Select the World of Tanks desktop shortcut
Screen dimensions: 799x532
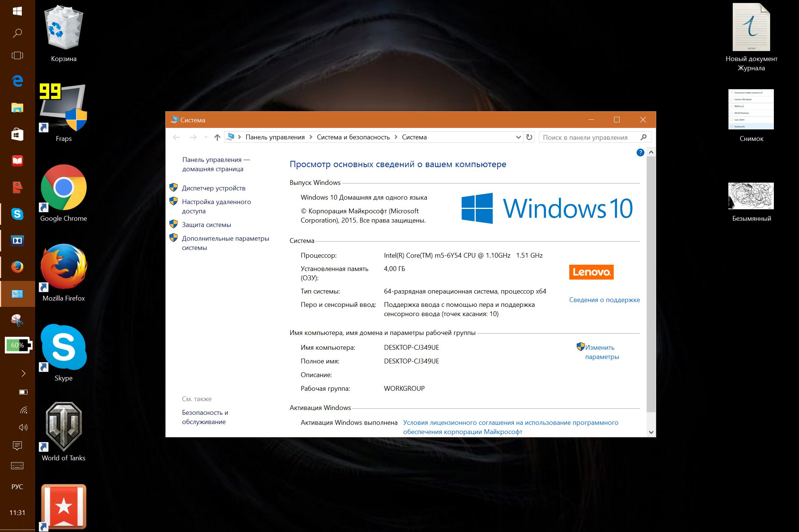[64, 431]
